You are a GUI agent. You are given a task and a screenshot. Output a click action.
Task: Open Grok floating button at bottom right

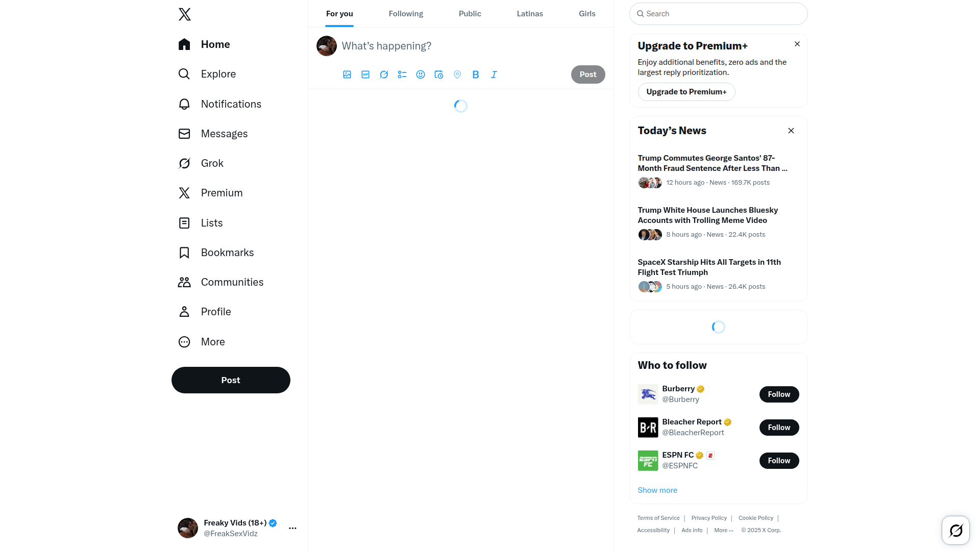pos(955,531)
